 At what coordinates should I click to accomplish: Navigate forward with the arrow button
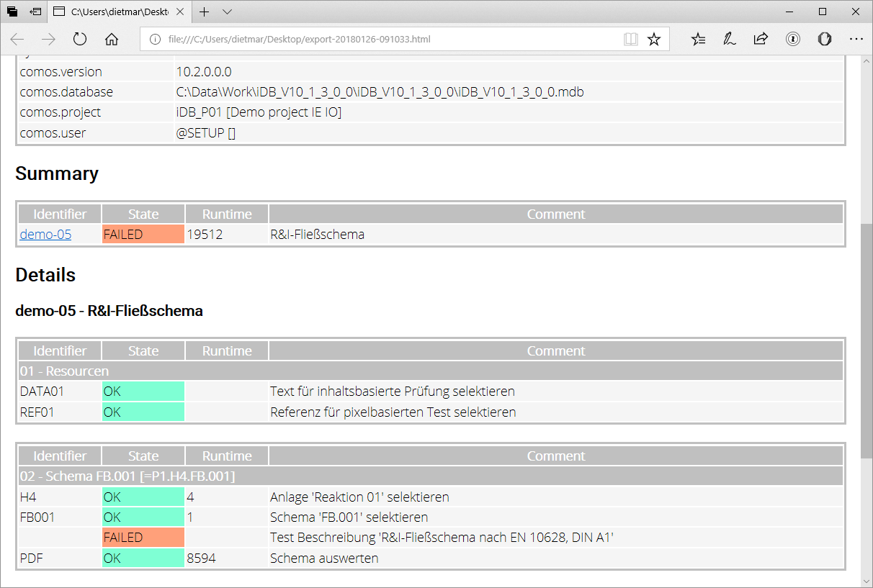tap(48, 40)
